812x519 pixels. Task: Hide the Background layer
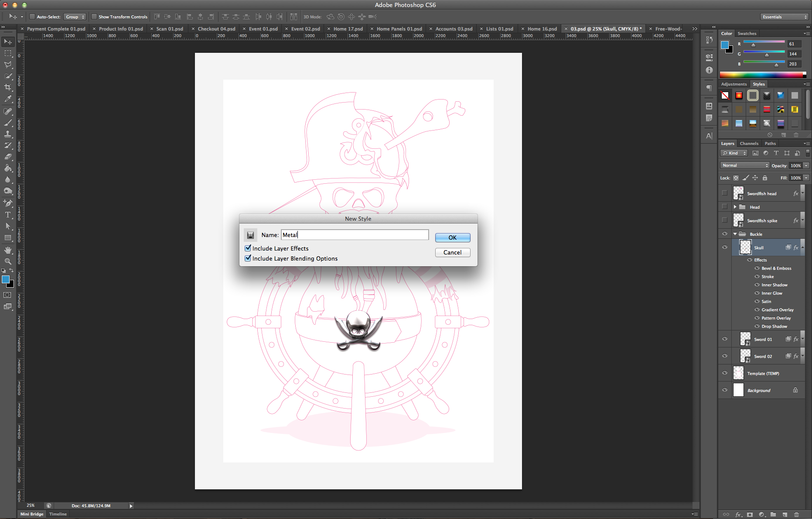pos(725,390)
